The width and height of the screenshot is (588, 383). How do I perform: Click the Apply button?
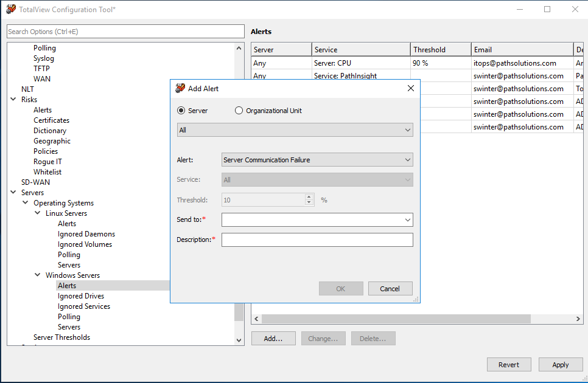pyautogui.click(x=560, y=364)
